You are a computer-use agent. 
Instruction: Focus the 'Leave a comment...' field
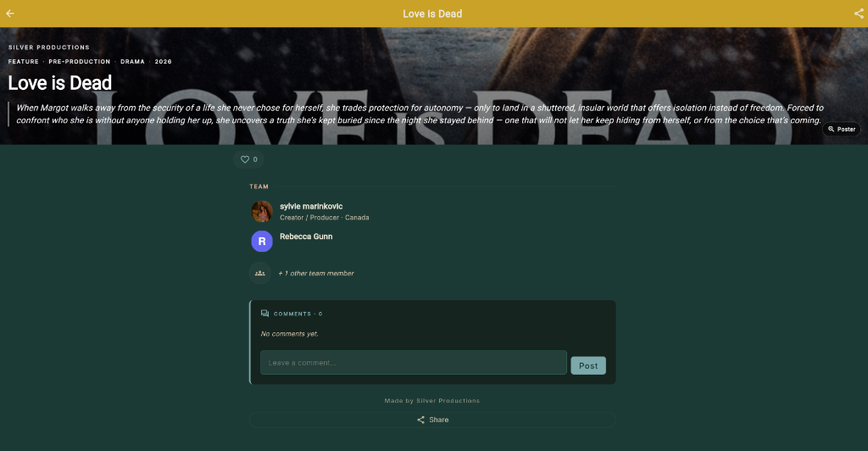(414, 363)
